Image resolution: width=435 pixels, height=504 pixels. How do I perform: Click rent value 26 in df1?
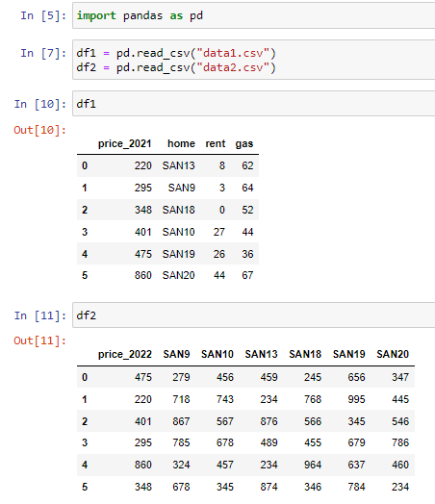pyautogui.click(x=219, y=254)
